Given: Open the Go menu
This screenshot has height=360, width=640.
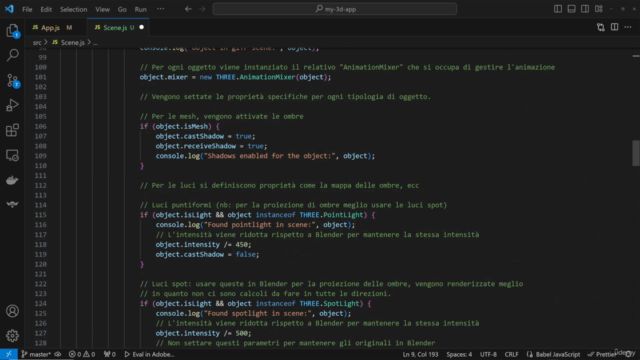Looking at the screenshot, I should [122, 9].
